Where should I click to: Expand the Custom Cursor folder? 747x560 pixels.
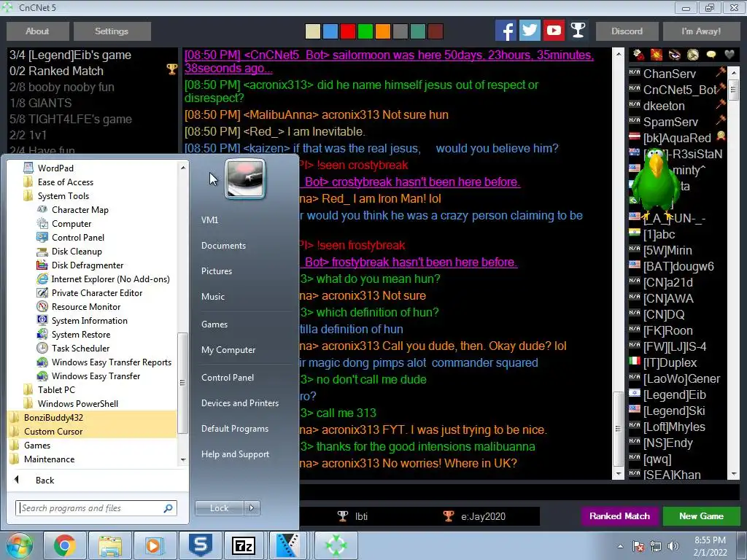pos(53,432)
